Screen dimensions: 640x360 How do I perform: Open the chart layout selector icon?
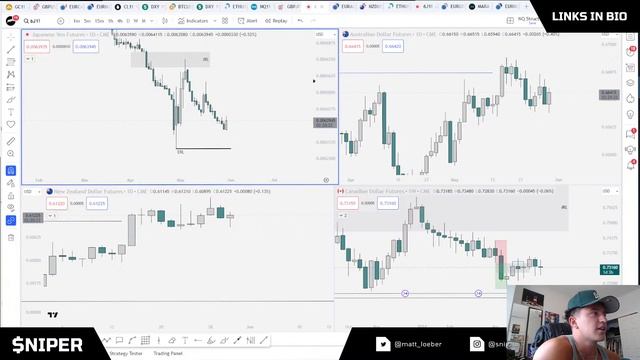click(x=510, y=20)
